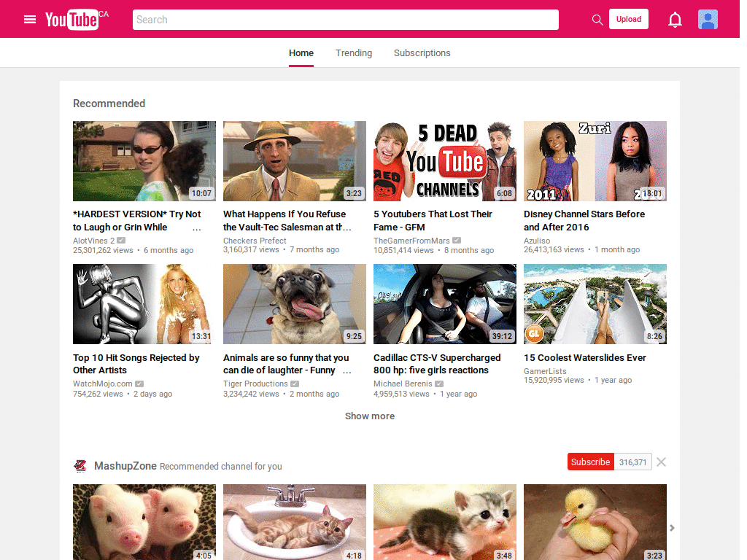This screenshot has width=747, height=560.
Task: Open 5 Dead YouTube Channels thumbnail
Action: click(x=445, y=161)
